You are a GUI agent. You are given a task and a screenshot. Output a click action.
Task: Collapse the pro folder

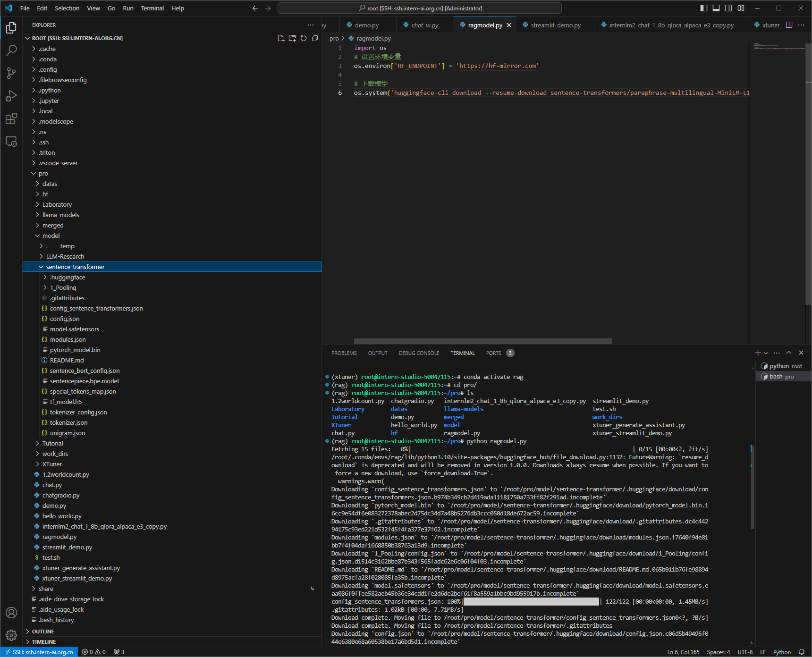click(172, 173)
